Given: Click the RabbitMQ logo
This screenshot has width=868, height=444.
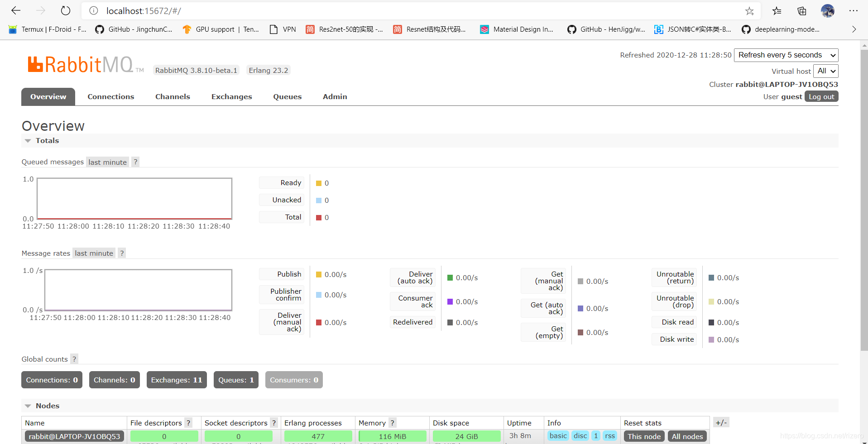Looking at the screenshot, I should [86, 65].
